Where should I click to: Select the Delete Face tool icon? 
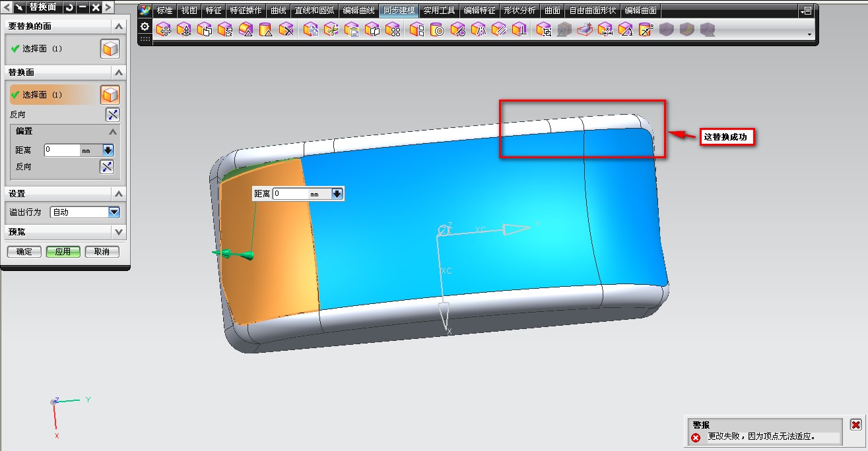[x=286, y=29]
